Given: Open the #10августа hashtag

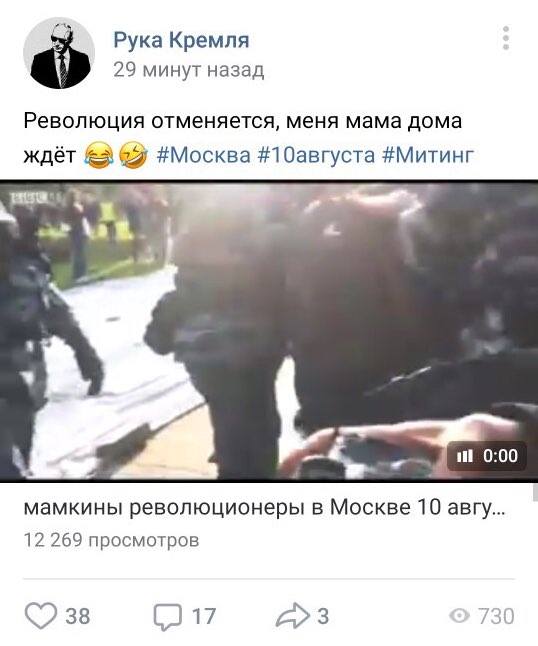Looking at the screenshot, I should tap(316, 156).
